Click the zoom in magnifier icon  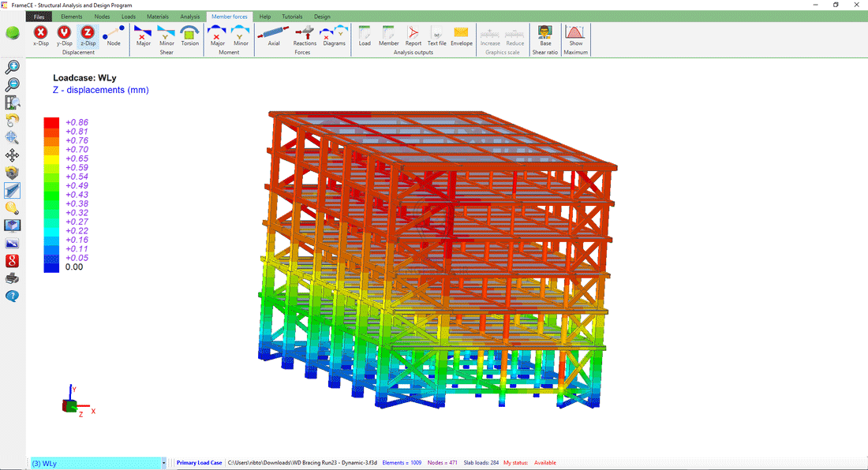point(13,67)
